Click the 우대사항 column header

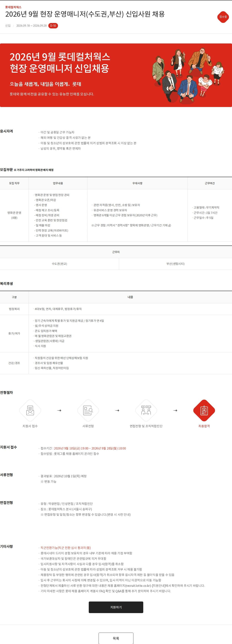[137, 183]
